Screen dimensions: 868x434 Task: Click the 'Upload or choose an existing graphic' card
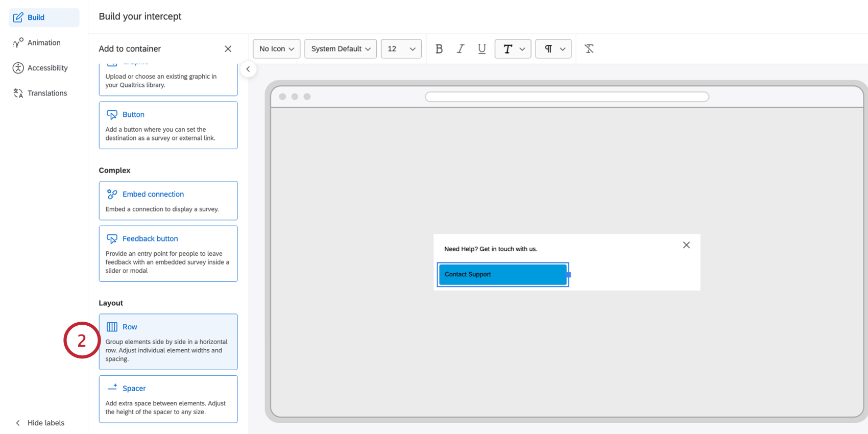[x=168, y=80]
